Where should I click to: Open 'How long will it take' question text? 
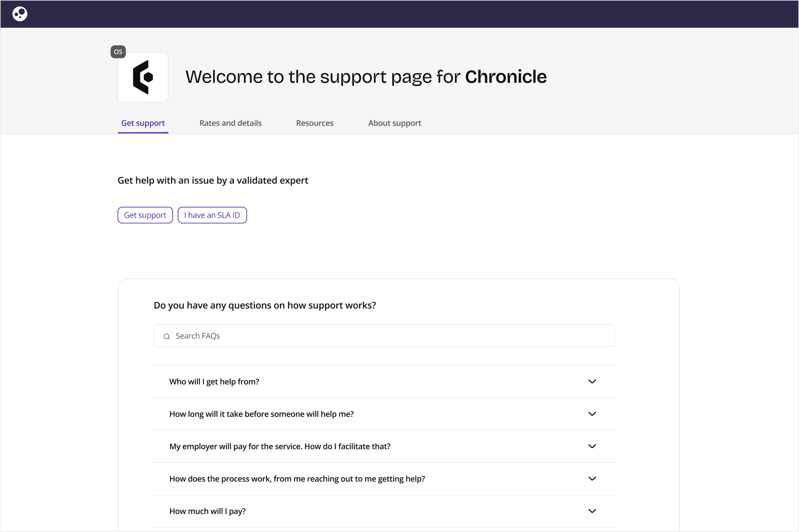click(261, 414)
